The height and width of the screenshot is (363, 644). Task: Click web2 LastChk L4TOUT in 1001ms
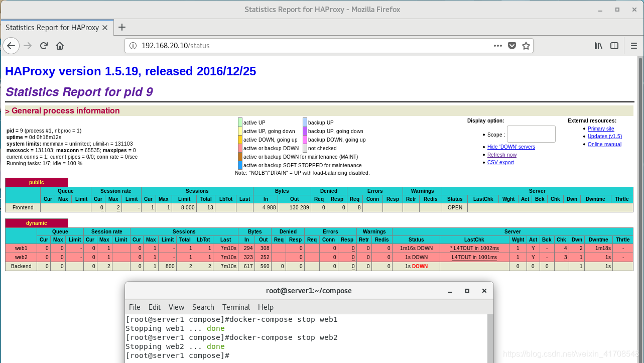pos(474,257)
